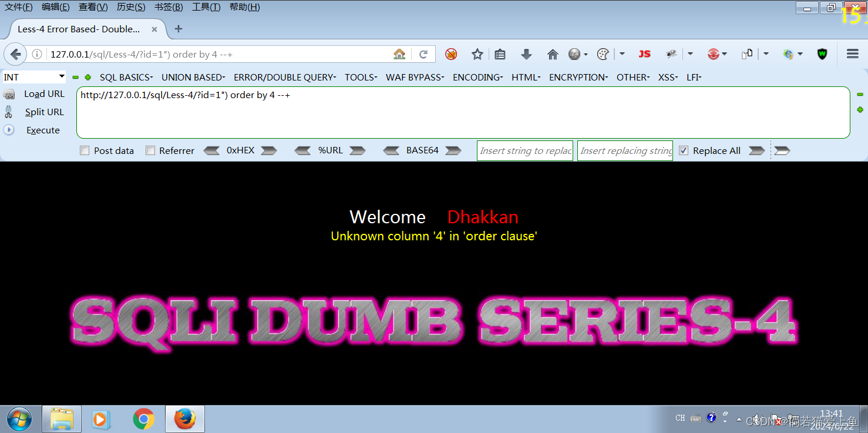Click the green shield security extension icon
This screenshot has height=433, width=868.
tap(822, 53)
